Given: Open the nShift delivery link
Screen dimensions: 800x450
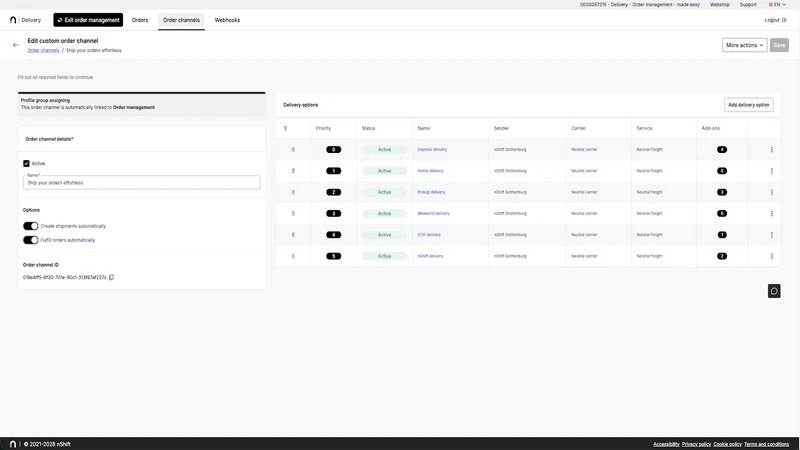Looking at the screenshot, I should pos(431,256).
